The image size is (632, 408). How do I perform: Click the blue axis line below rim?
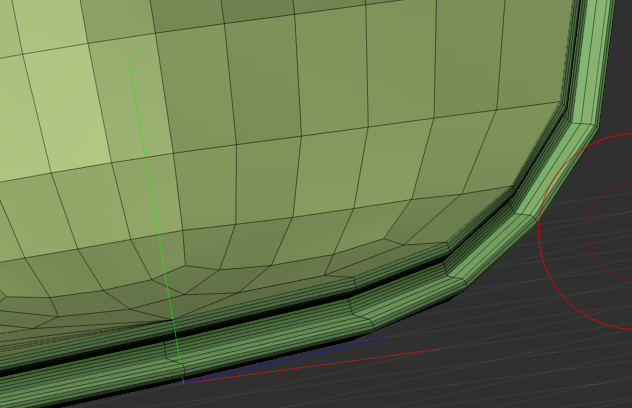click(x=285, y=360)
